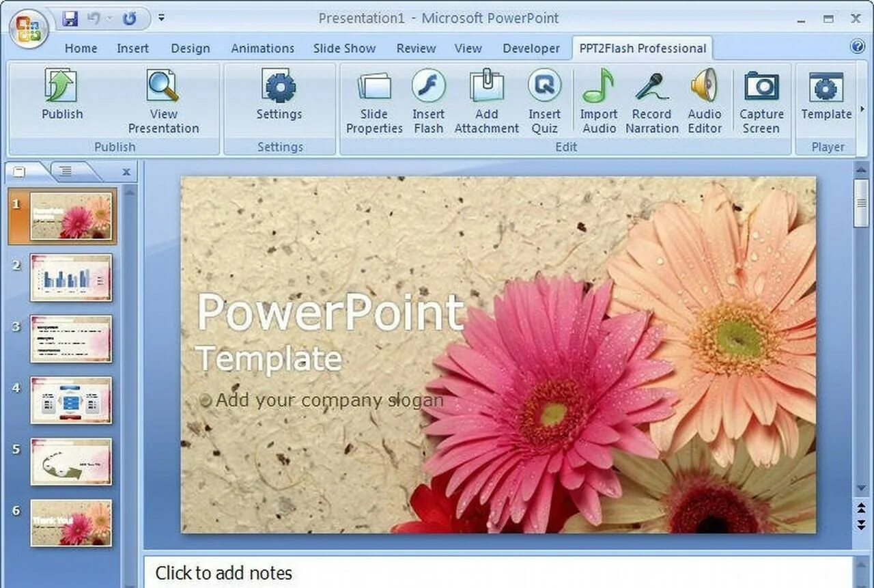This screenshot has height=588, width=874.
Task: Select slide 4 diagram thumbnail
Action: (71, 400)
